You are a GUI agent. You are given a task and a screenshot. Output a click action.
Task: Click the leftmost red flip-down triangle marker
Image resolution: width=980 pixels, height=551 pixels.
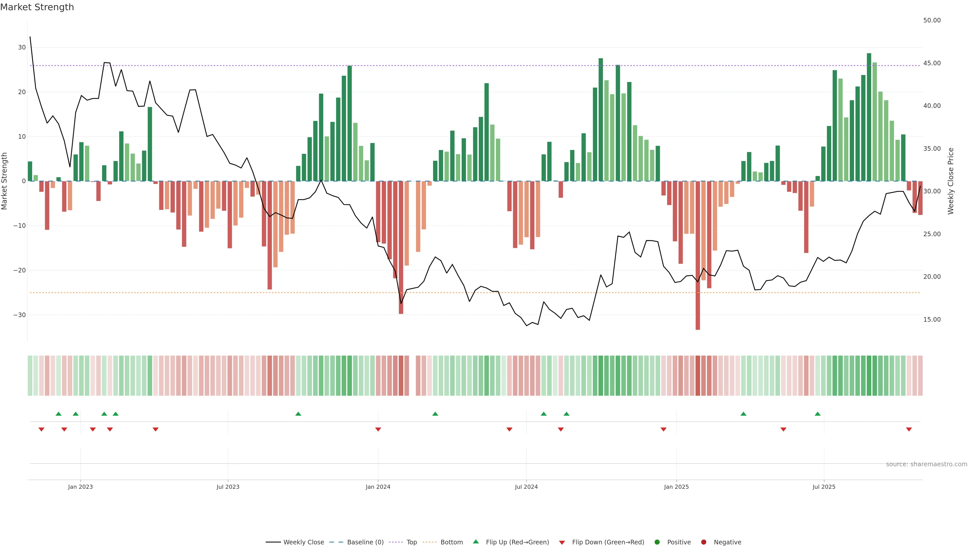click(41, 429)
